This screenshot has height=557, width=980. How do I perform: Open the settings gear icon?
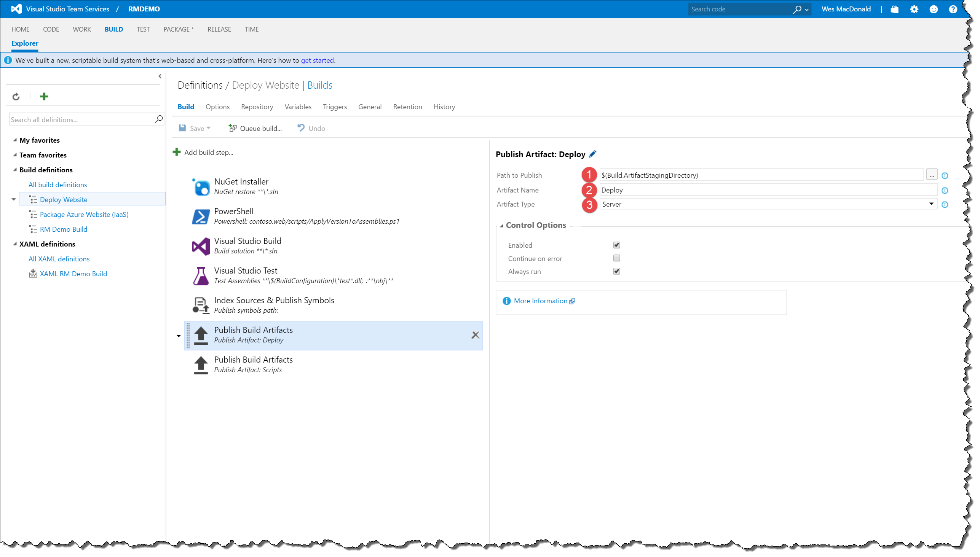[x=914, y=9]
